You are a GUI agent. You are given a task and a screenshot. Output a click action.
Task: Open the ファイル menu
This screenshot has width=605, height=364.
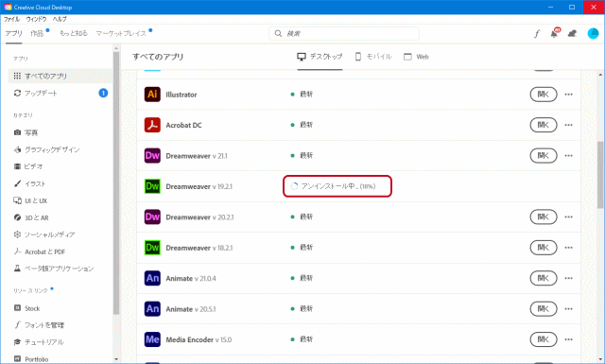point(11,19)
